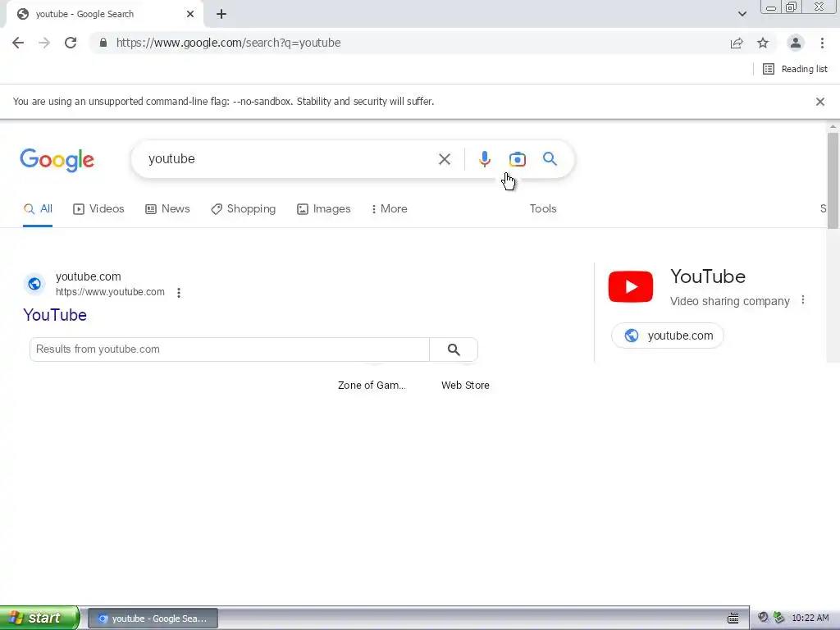Open the tab search chevron
This screenshot has height=630, width=840.
tap(742, 14)
